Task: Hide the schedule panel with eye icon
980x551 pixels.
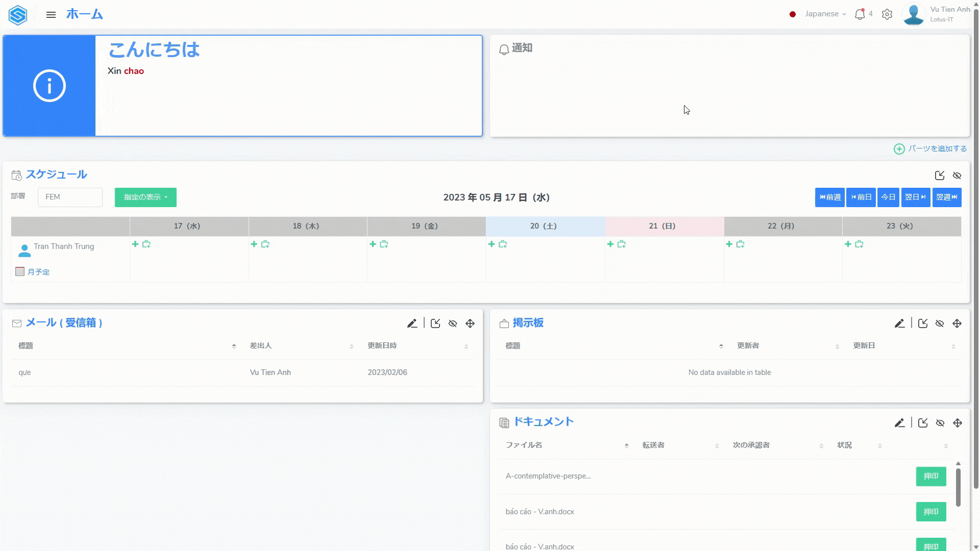Action: click(957, 176)
